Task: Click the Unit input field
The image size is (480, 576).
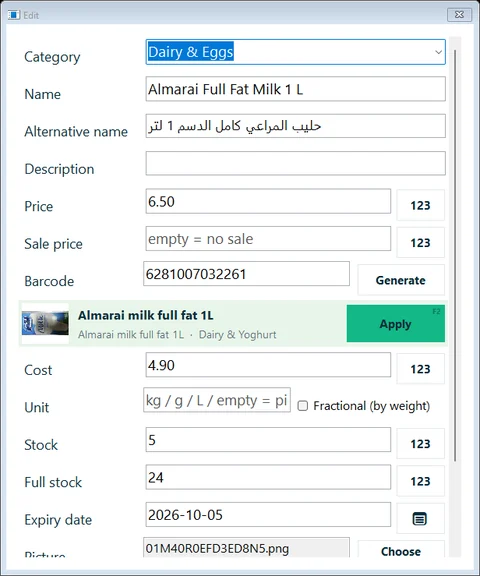Action: coord(217,400)
